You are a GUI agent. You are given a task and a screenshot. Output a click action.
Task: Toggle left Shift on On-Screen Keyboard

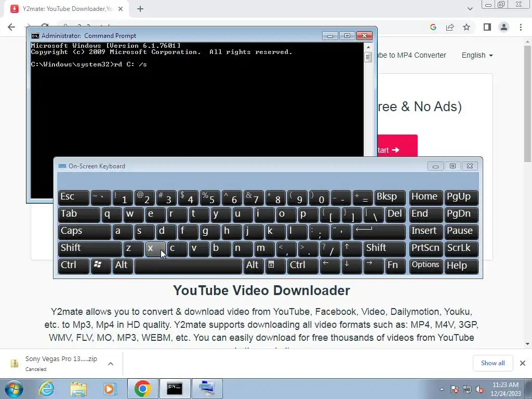point(89,249)
